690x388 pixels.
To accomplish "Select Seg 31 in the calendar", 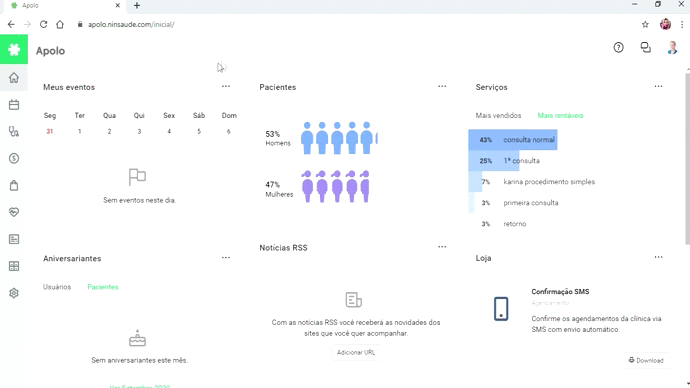I will point(50,131).
